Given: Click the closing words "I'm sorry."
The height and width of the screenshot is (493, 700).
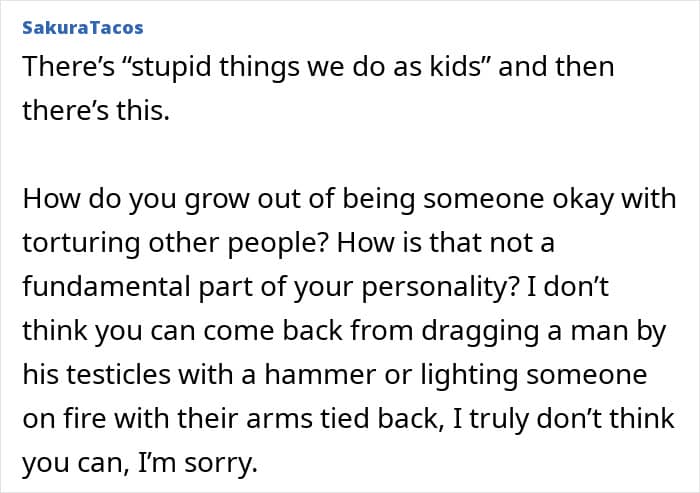Looking at the screenshot, I should pos(197,463).
